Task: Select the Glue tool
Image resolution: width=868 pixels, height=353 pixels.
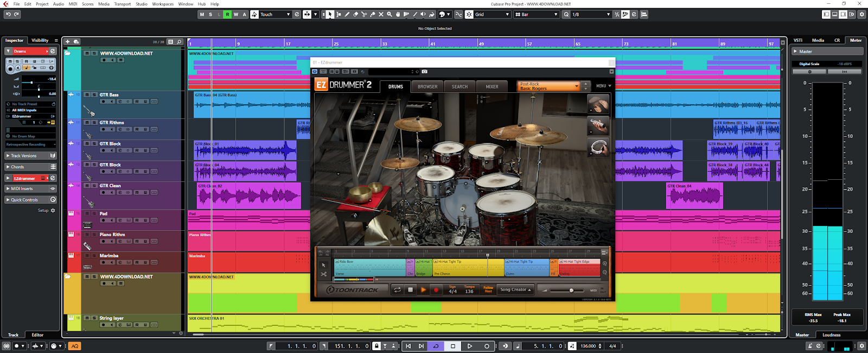Action: (x=372, y=15)
